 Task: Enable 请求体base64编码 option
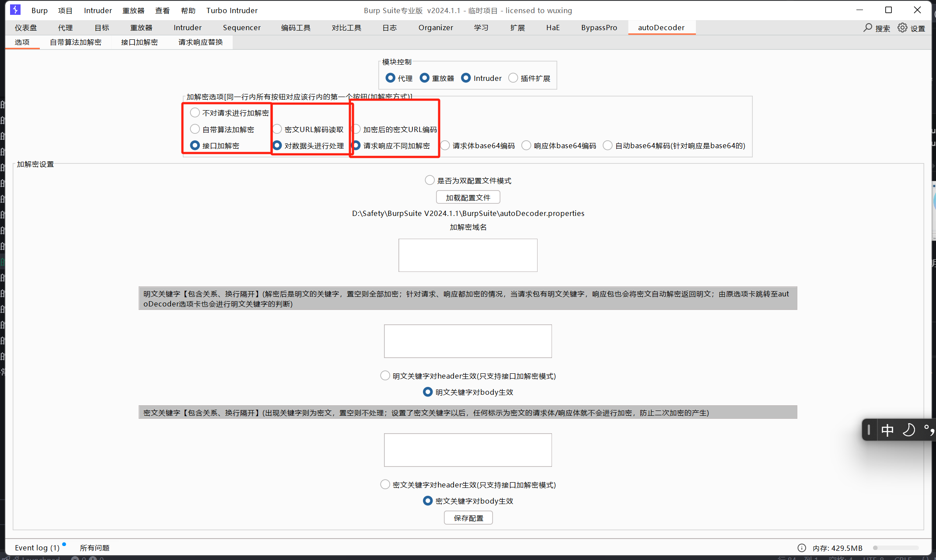click(445, 145)
